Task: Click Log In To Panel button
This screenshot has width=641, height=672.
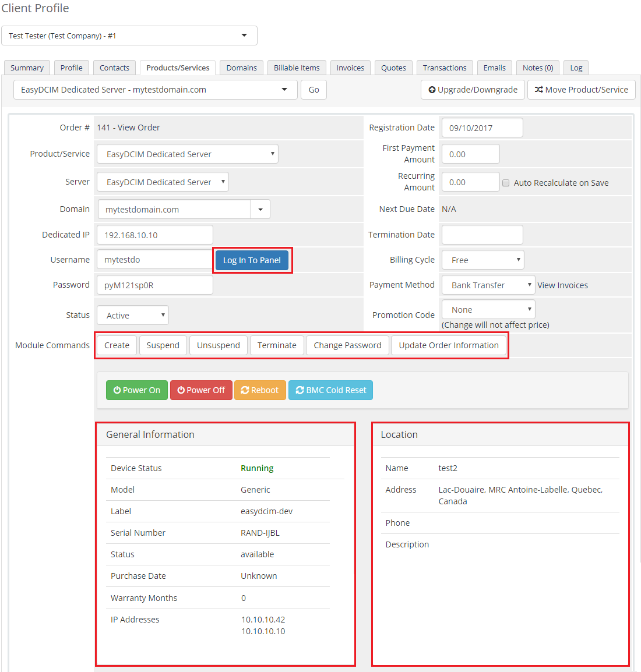Action: (252, 260)
